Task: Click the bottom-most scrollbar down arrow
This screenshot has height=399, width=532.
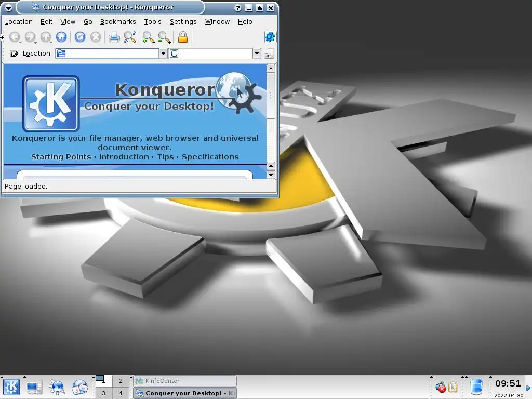Action: click(x=271, y=175)
